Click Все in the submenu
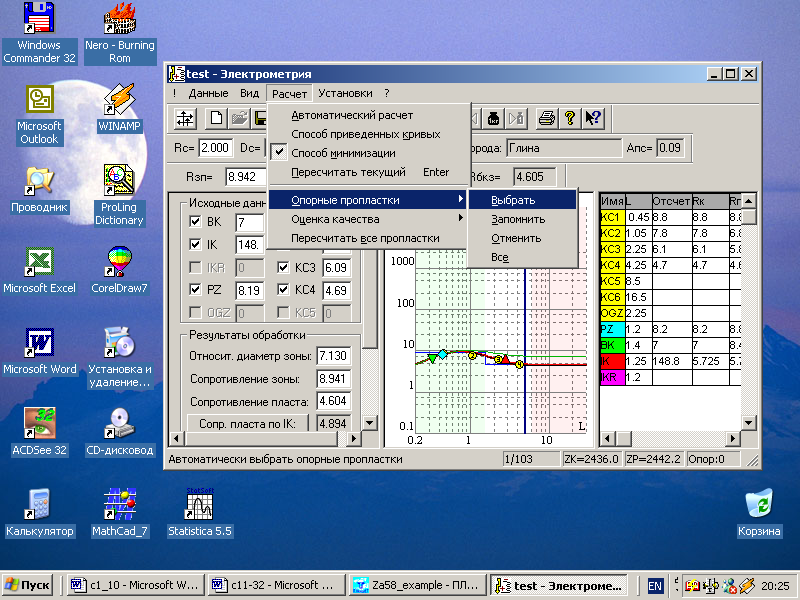Image resolution: width=800 pixels, height=600 pixels. tap(522, 257)
